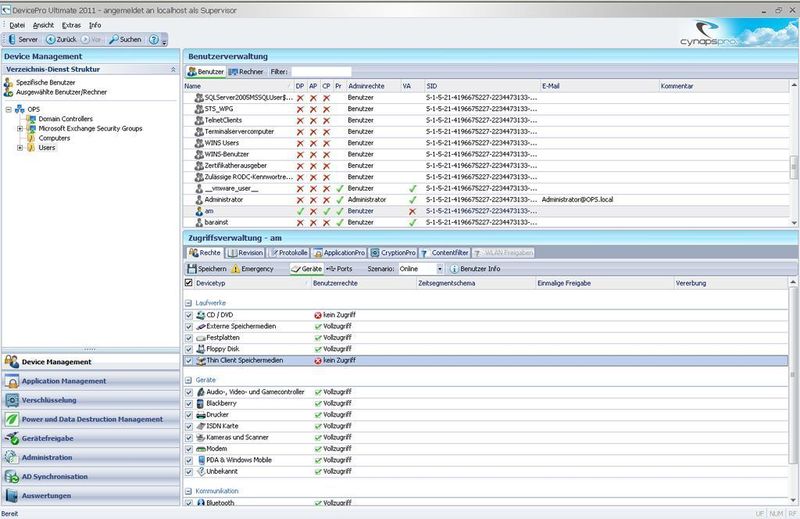
Task: Switch to Ports view
Action: [339, 269]
